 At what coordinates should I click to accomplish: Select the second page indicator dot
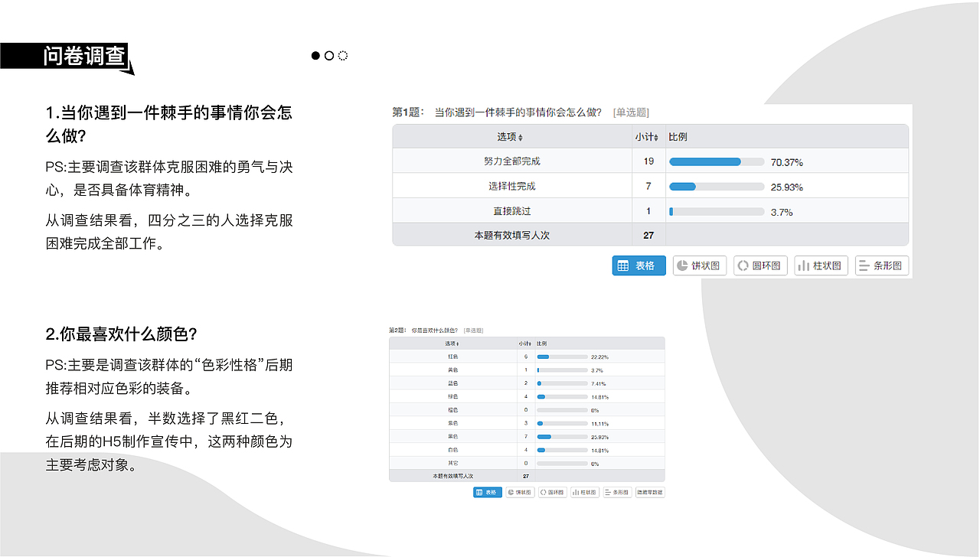point(328,55)
